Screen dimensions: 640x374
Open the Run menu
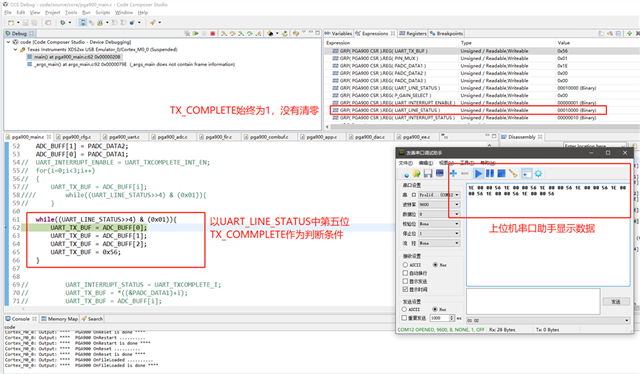point(86,13)
